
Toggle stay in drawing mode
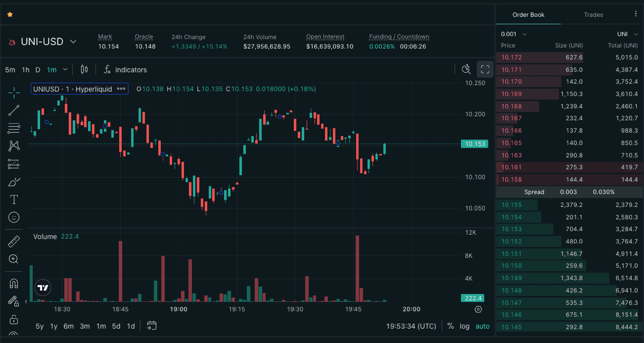[14, 301]
